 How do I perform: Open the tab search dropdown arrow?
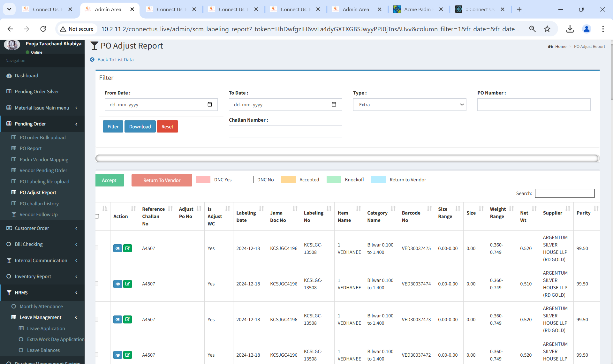click(9, 9)
